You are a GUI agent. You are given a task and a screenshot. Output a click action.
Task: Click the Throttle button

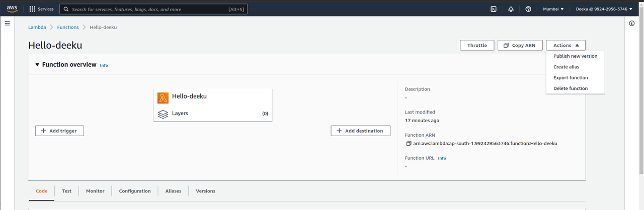point(477,45)
